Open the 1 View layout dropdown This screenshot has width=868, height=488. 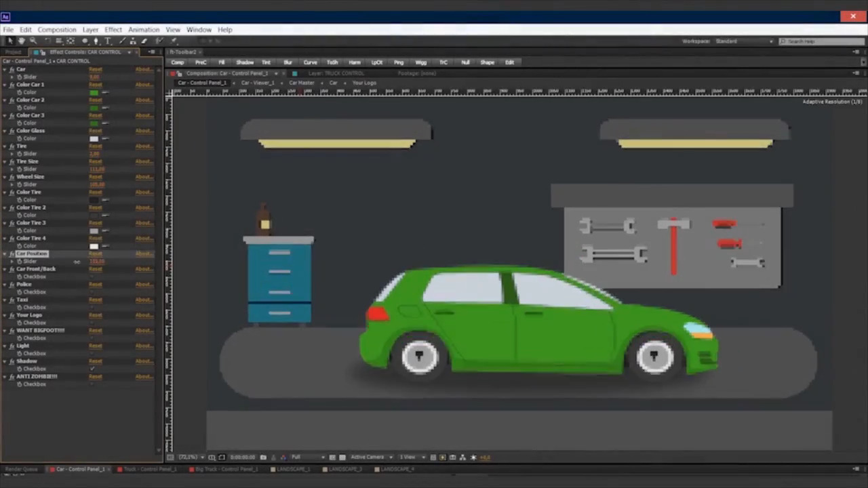tap(412, 457)
